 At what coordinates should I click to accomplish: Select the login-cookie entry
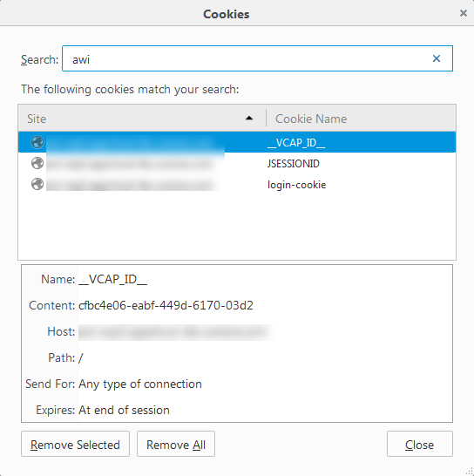pyautogui.click(x=237, y=184)
